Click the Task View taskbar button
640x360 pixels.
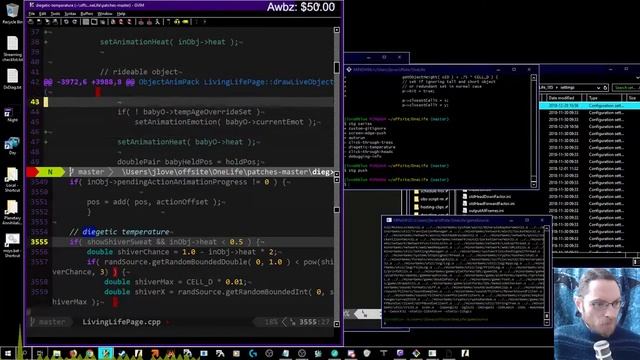[x=40, y=353]
